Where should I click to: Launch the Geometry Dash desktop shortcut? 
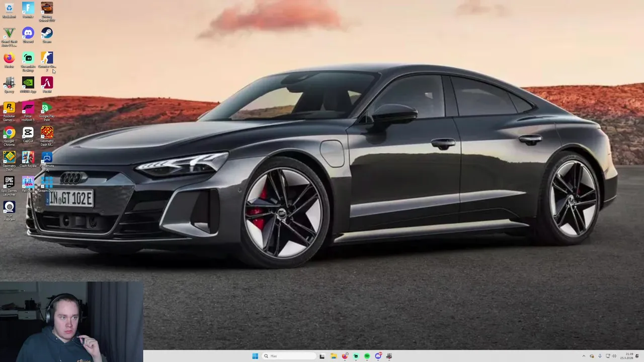pos(9,161)
